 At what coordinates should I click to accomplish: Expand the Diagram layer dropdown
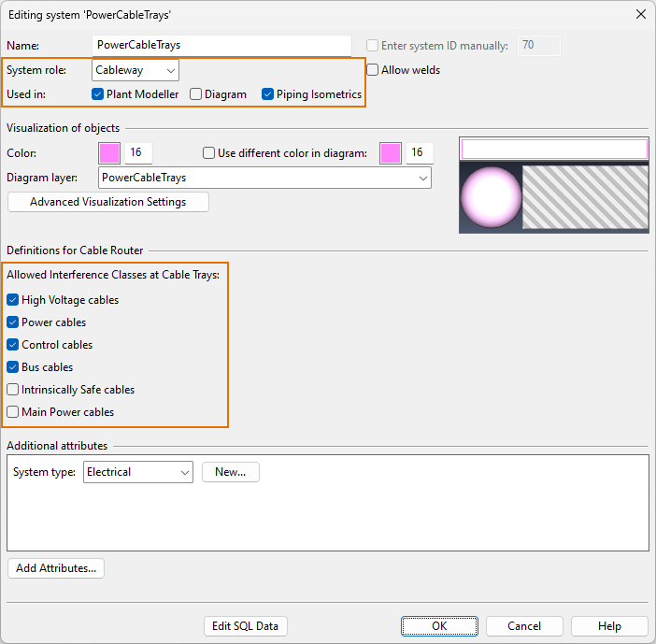[x=264, y=178]
